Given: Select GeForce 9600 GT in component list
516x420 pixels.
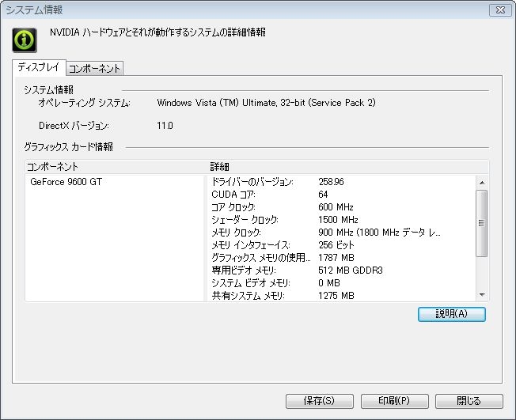Looking at the screenshot, I should 66,182.
